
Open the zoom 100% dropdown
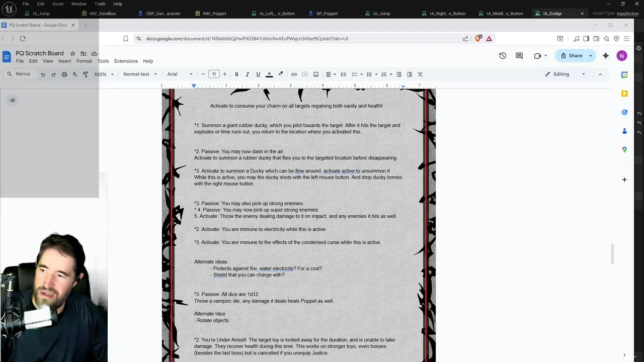[104, 74]
